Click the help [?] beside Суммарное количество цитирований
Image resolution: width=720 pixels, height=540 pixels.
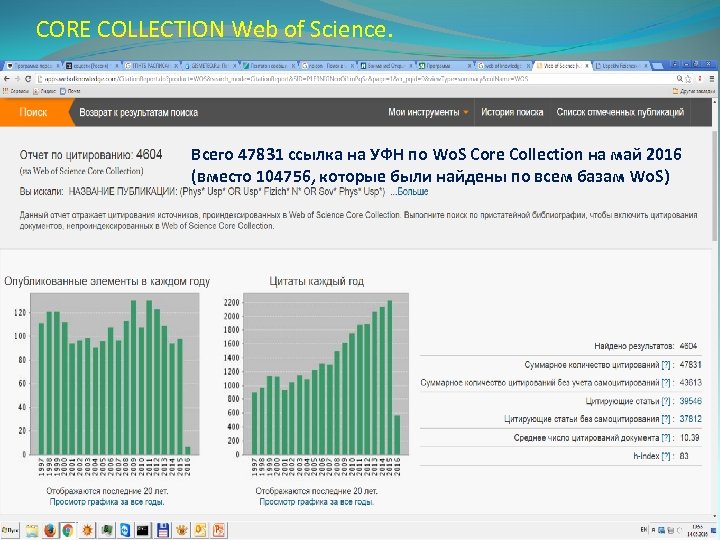pyautogui.click(x=666, y=365)
